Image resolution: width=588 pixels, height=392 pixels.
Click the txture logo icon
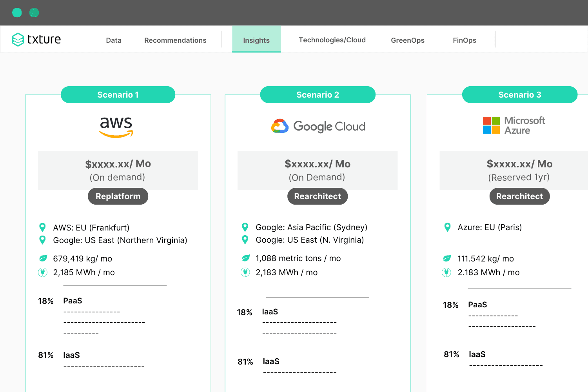(18, 40)
